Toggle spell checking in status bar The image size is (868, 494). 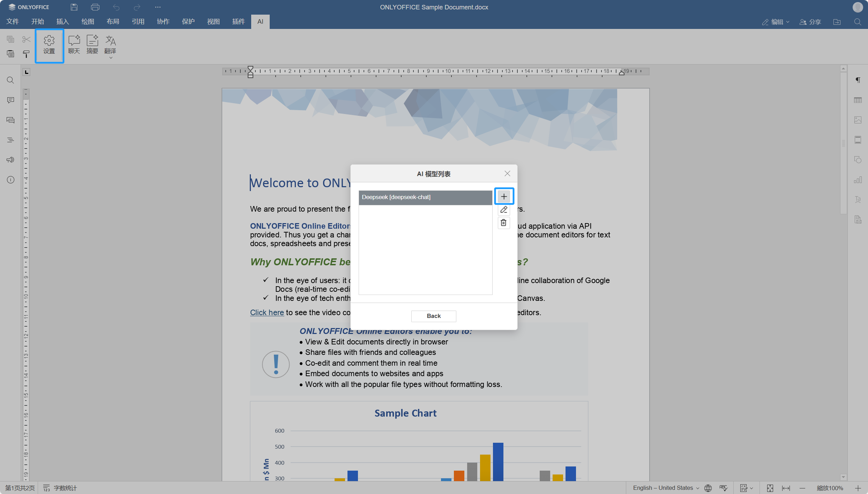click(723, 488)
